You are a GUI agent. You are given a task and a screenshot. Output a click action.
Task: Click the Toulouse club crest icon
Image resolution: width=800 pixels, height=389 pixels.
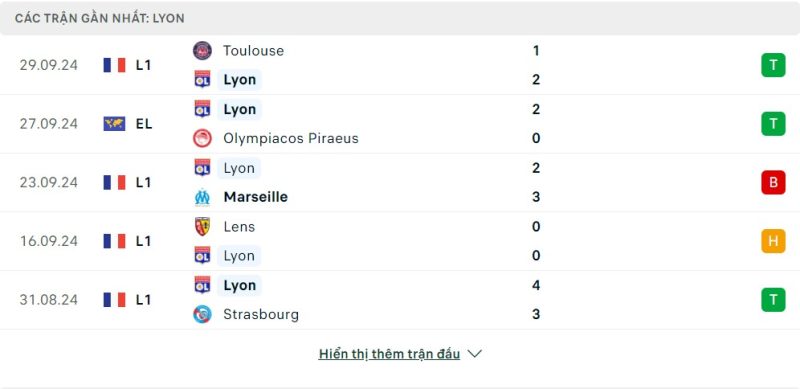coord(202,51)
